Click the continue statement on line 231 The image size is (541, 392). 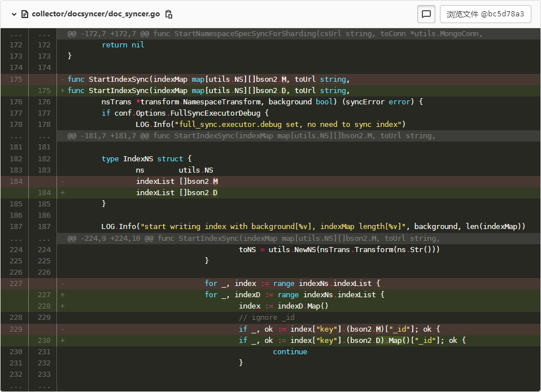pyautogui.click(x=290, y=351)
